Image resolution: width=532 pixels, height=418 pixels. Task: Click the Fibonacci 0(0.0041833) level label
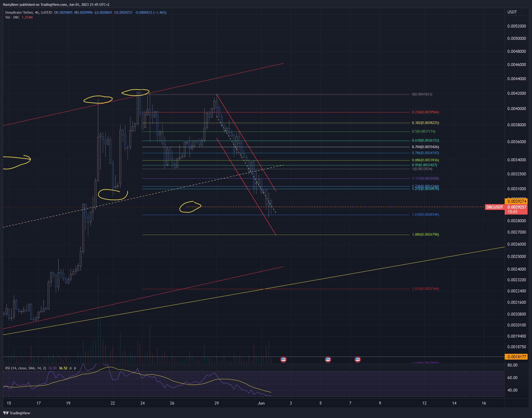pos(422,94)
